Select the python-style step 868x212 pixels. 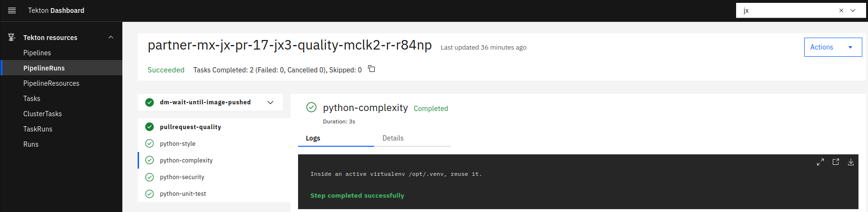pyautogui.click(x=178, y=143)
